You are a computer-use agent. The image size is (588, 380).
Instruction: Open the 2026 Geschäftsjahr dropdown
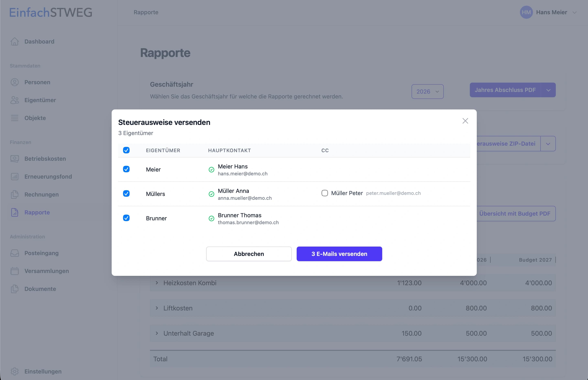coord(427,92)
